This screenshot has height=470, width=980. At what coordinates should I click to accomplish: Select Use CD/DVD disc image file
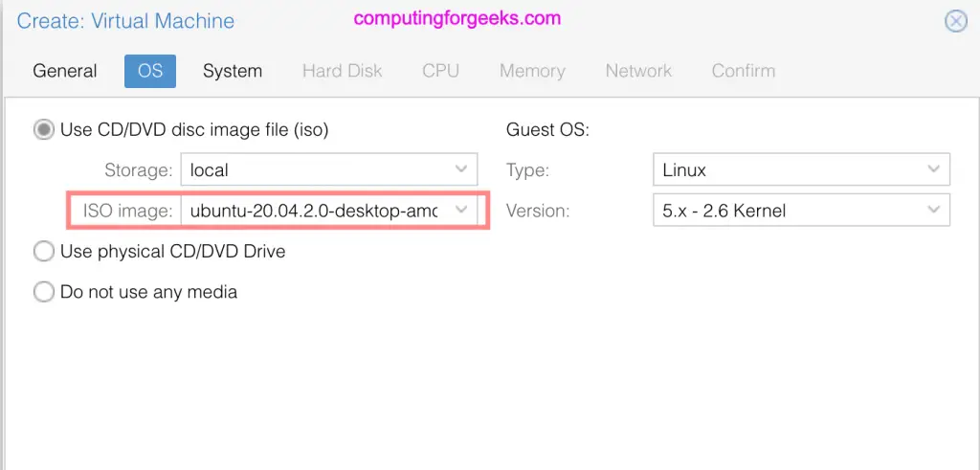pyautogui.click(x=44, y=130)
